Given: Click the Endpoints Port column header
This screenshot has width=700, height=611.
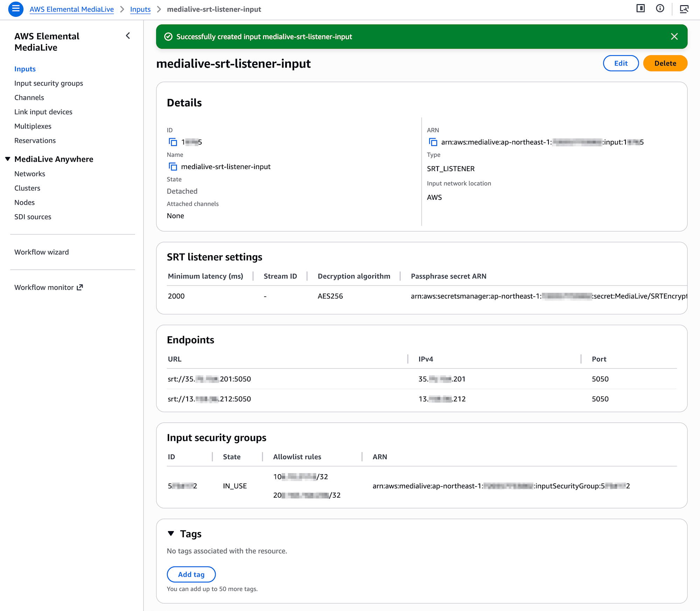Looking at the screenshot, I should pos(599,359).
